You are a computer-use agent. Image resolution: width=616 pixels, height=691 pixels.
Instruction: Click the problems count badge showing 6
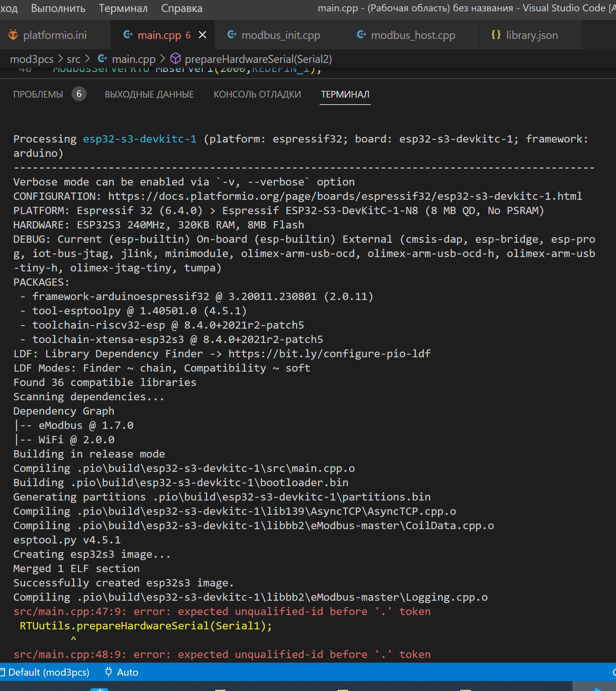pos(79,94)
